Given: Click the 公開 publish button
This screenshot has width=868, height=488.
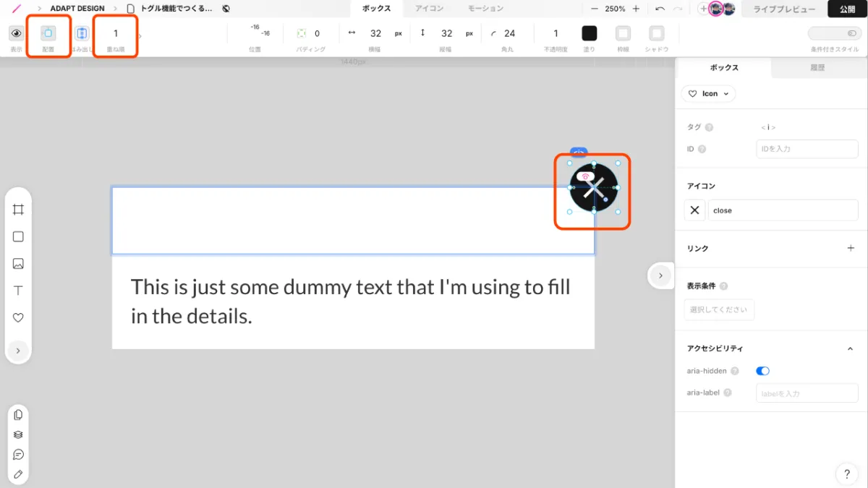Looking at the screenshot, I should tap(848, 9).
